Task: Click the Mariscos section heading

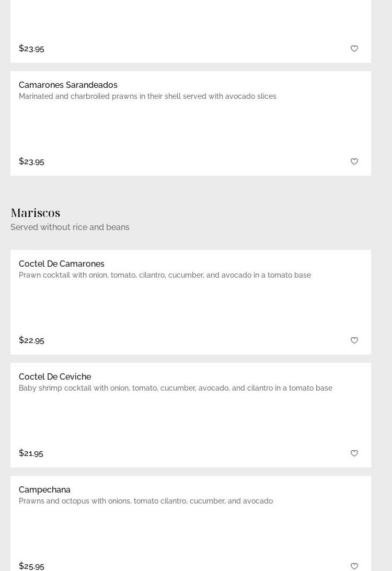Action: point(36,212)
